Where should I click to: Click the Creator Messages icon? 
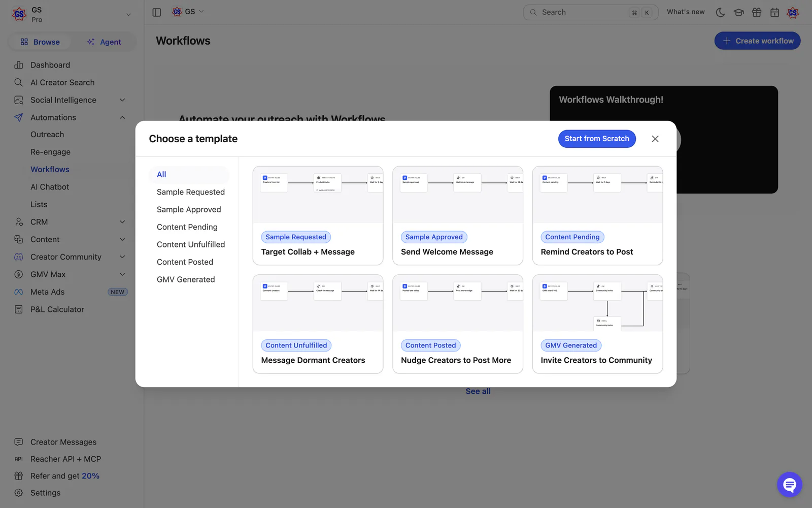coord(19,442)
